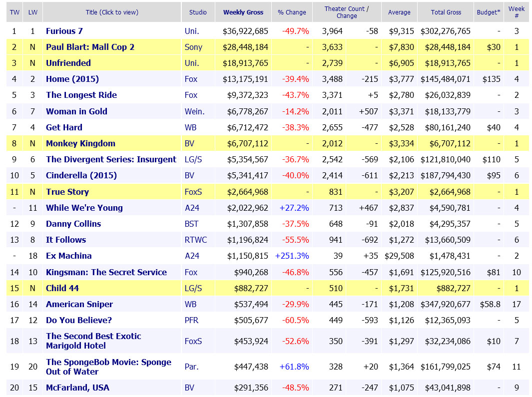Click SpongeBob's +61.8% change value
Screen dimensions: 532x397
(x=294, y=367)
